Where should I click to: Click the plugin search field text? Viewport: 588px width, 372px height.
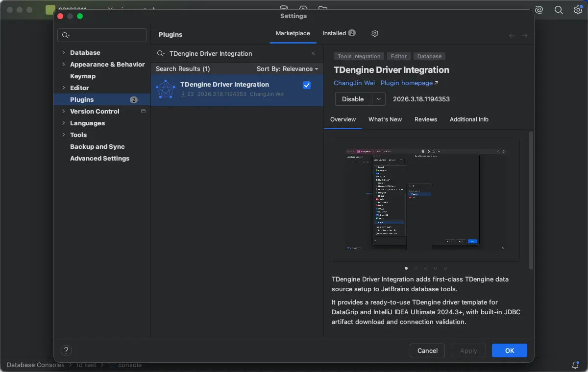(x=211, y=53)
